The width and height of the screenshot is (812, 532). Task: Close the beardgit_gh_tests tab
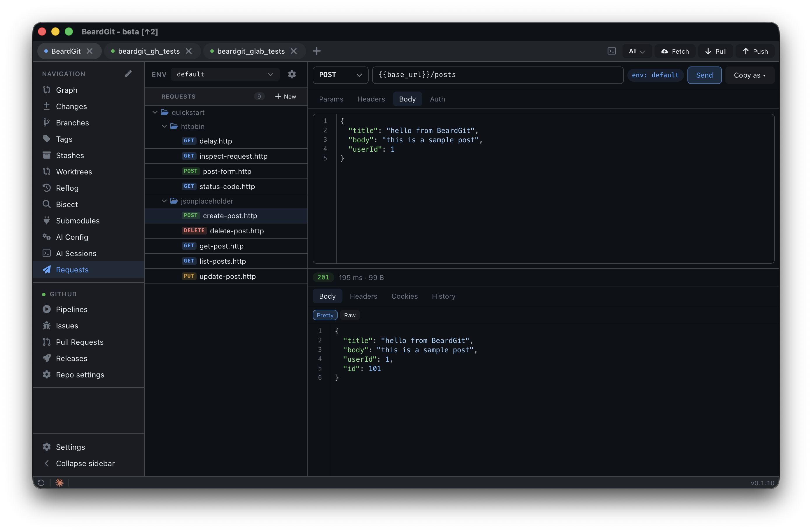[189, 51]
